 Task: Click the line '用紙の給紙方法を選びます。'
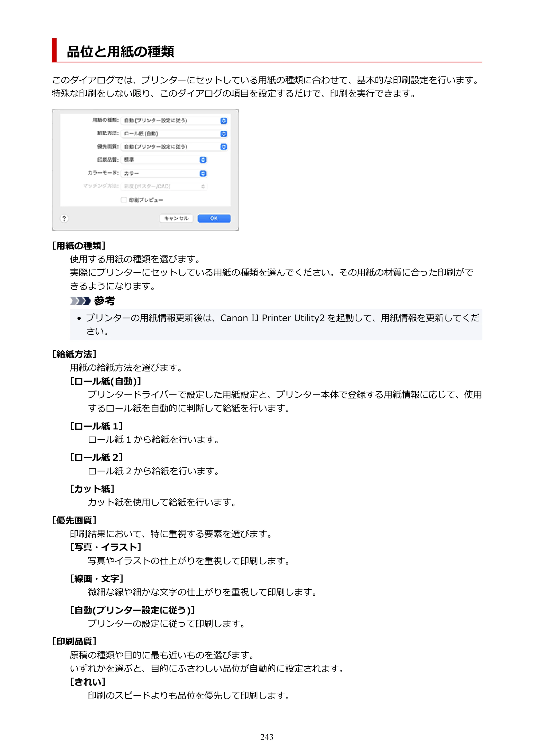[126, 367]
